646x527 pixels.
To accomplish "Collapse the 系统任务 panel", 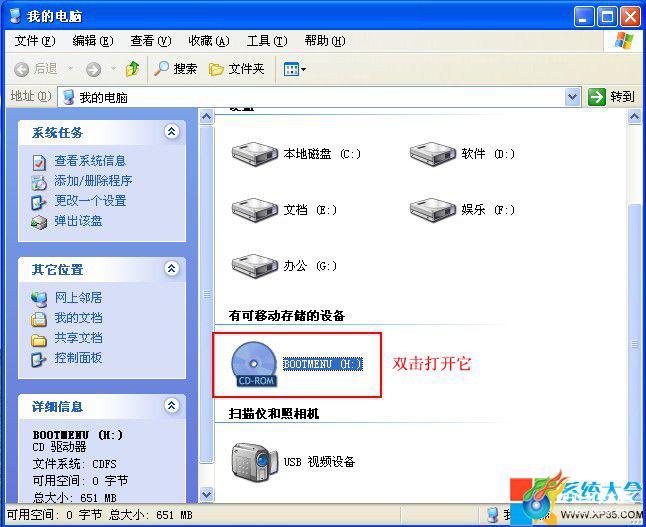I will coord(171,132).
